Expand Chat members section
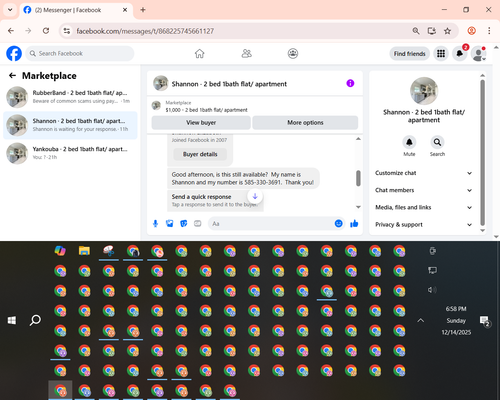Screen dimensions: 500x400 (x=423, y=190)
